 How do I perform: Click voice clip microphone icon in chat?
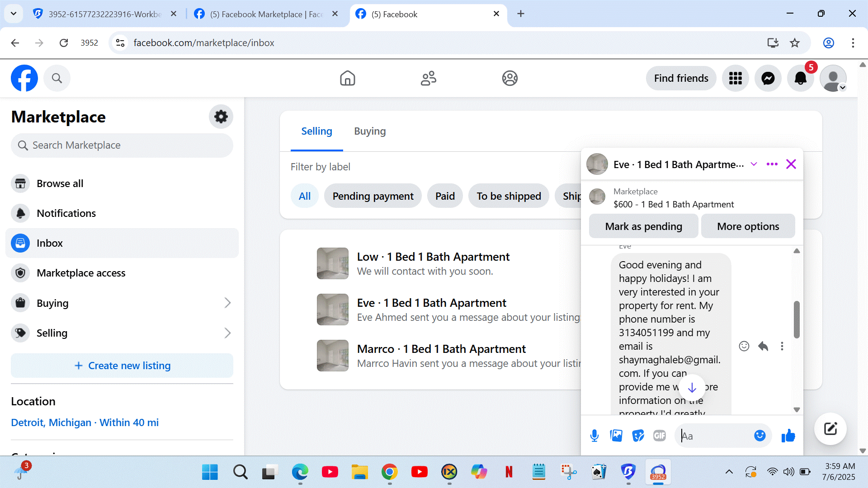(x=594, y=436)
